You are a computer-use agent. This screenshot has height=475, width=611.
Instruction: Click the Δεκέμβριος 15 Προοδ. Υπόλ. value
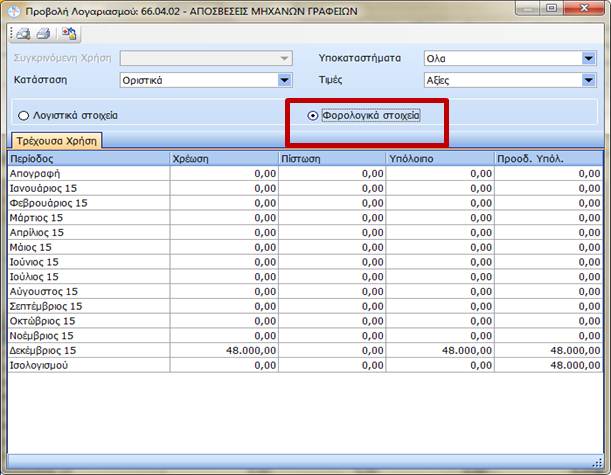tap(575, 350)
